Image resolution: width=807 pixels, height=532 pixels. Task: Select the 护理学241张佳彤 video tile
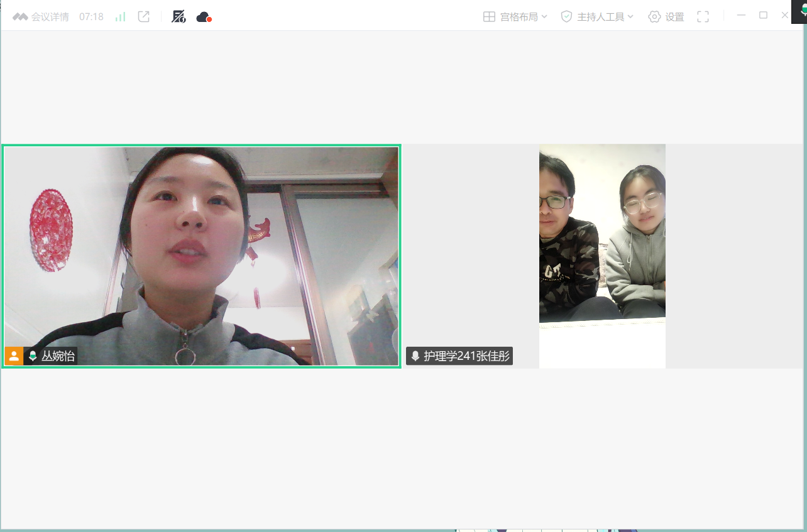click(x=601, y=251)
